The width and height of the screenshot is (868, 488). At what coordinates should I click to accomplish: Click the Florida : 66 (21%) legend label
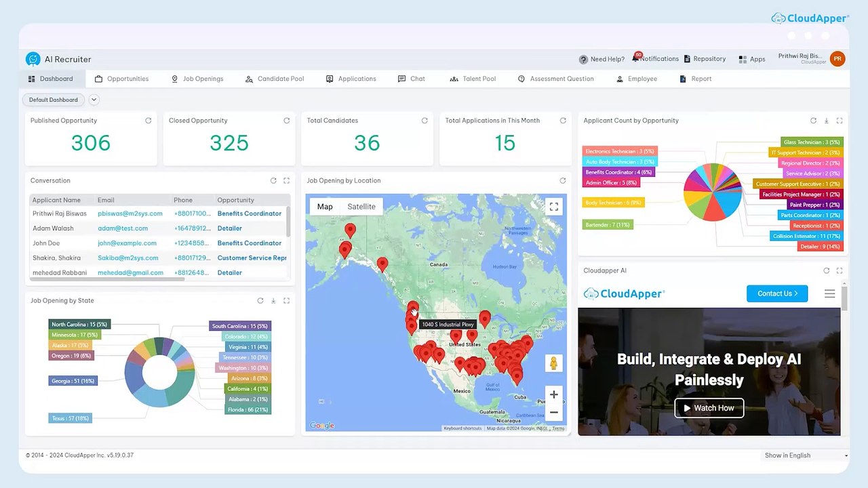click(x=248, y=409)
